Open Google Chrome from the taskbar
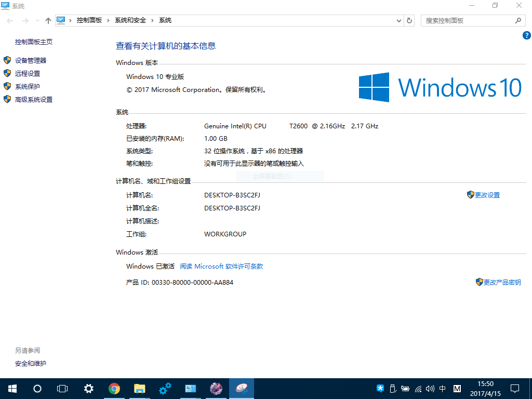 click(114, 389)
